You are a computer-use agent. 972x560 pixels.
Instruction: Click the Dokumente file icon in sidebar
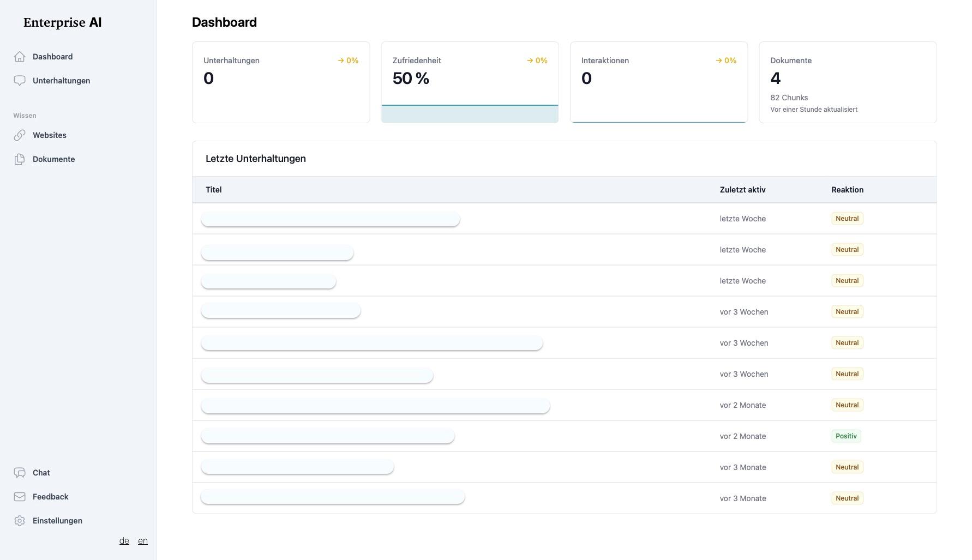click(20, 159)
